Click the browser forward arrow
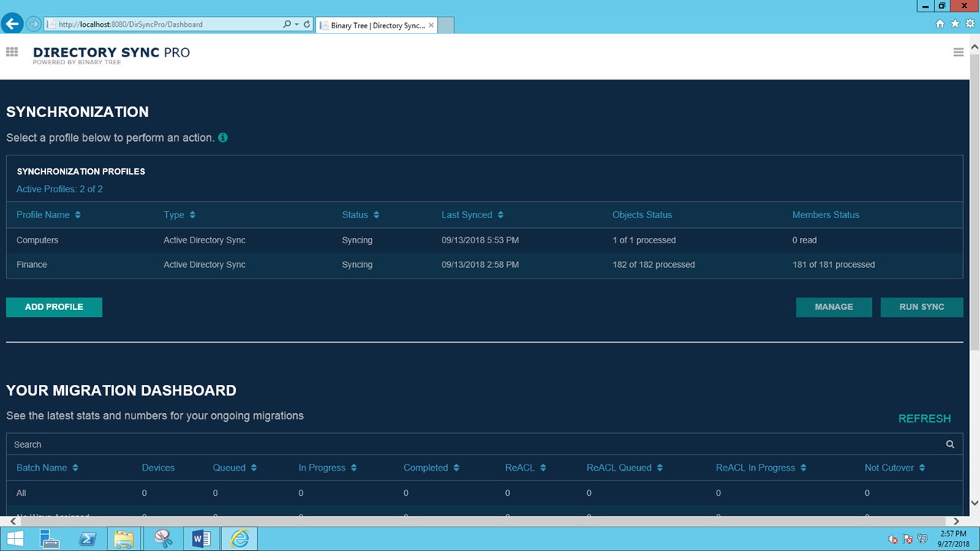980x551 pixels. 33,24
